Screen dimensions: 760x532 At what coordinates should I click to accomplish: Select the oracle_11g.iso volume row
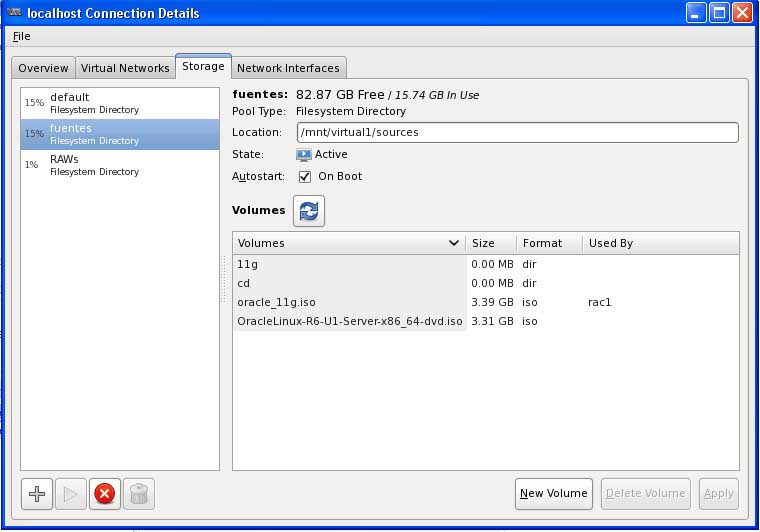click(x=350, y=302)
